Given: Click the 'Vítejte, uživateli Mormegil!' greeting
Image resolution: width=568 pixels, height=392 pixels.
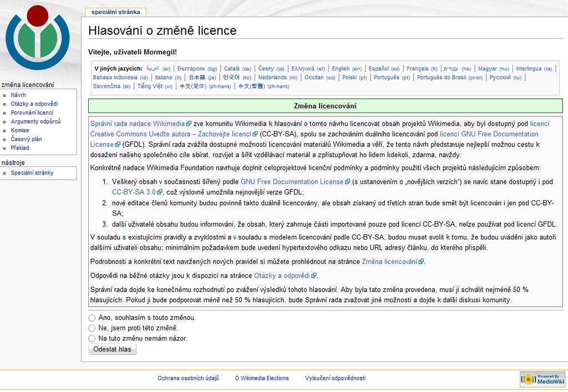Looking at the screenshot, I should click(x=133, y=52).
